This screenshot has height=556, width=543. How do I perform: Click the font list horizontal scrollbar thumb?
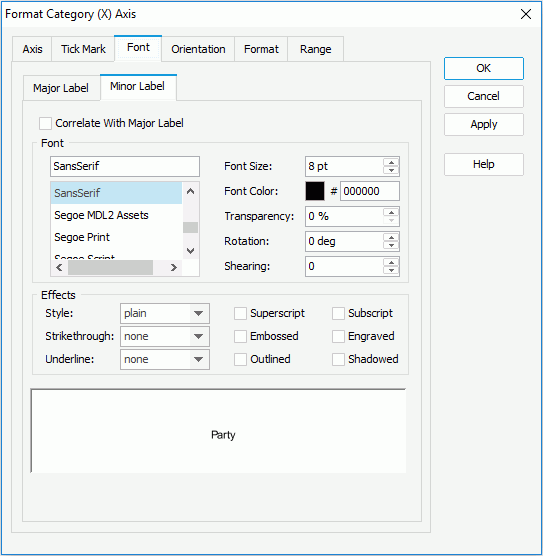110,267
